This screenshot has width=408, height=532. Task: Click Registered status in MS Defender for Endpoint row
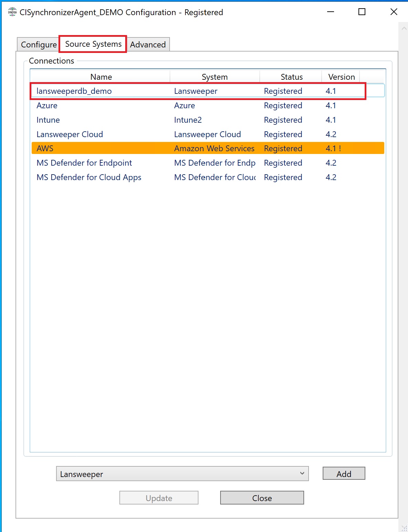click(283, 163)
